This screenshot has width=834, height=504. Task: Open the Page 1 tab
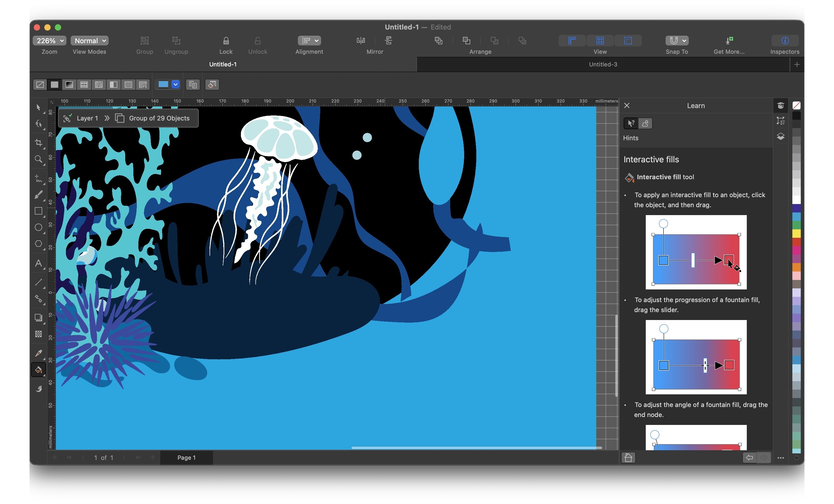tap(186, 458)
